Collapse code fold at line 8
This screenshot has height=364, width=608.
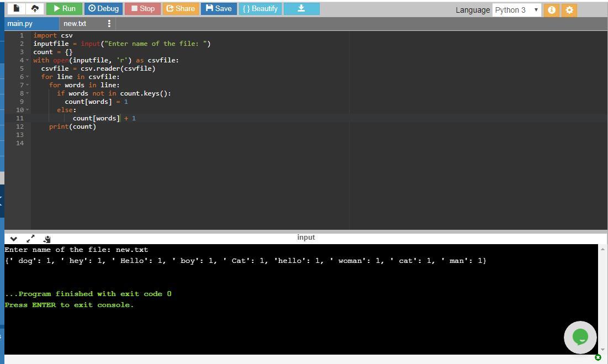27,93
